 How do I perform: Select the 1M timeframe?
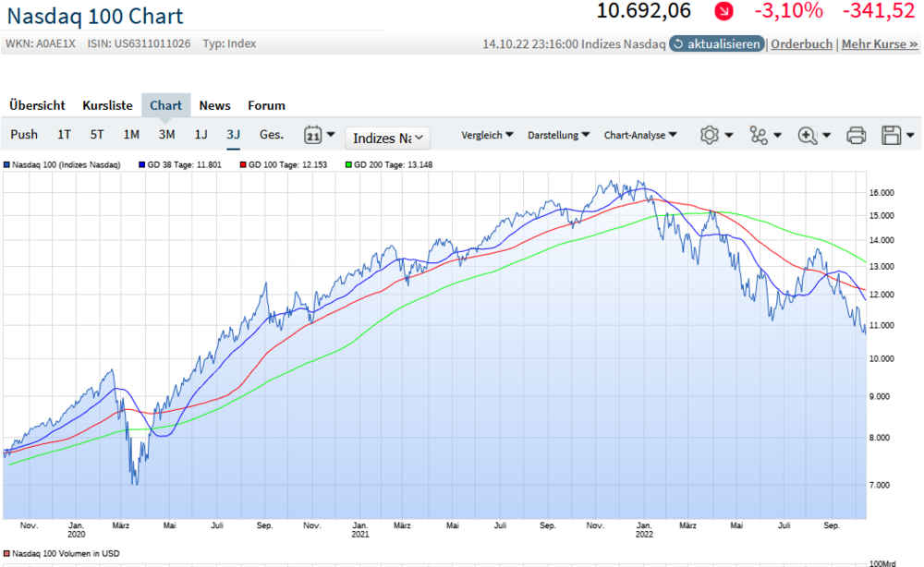[131, 134]
